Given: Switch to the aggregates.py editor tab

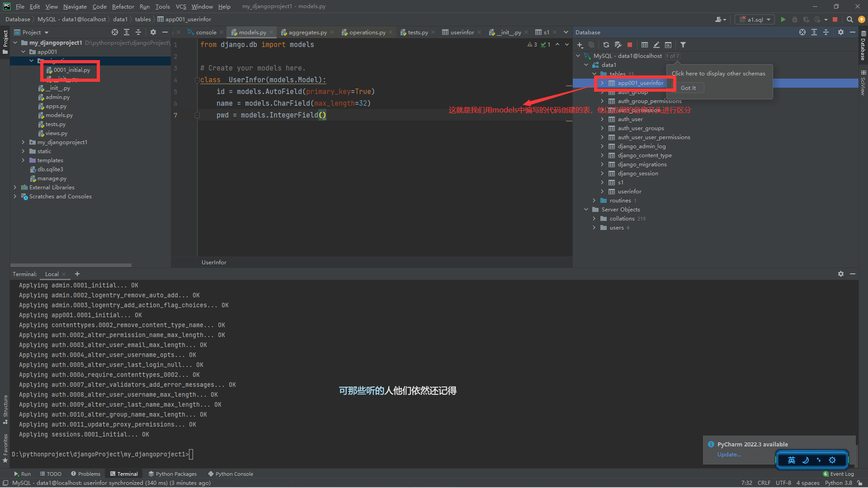Looking at the screenshot, I should (x=307, y=32).
